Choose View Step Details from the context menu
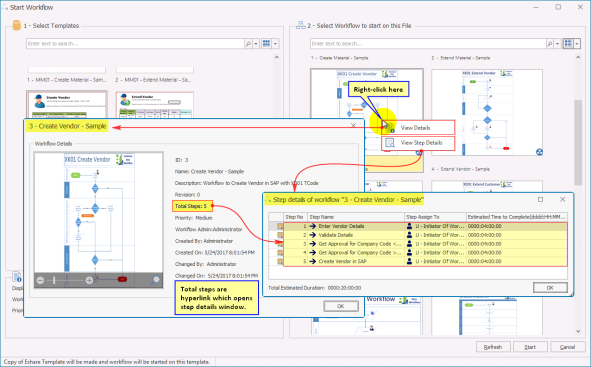Screen dimensions: 591x367 418,143
